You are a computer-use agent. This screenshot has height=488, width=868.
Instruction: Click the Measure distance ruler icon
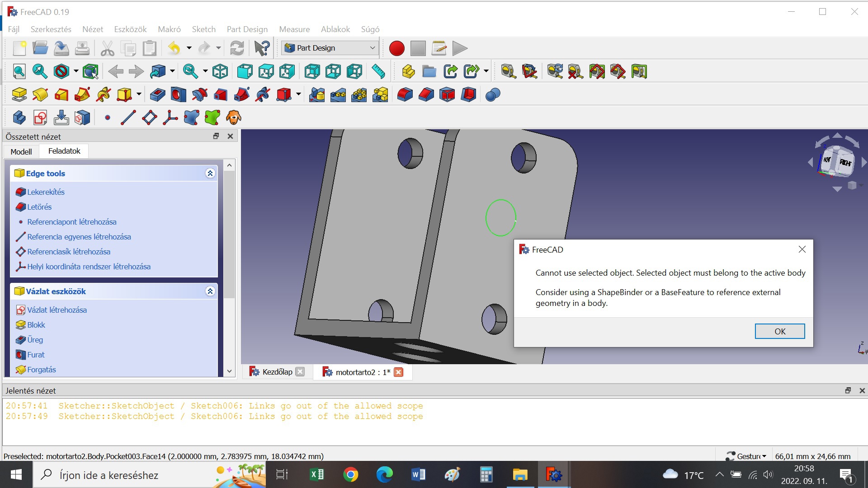click(378, 71)
